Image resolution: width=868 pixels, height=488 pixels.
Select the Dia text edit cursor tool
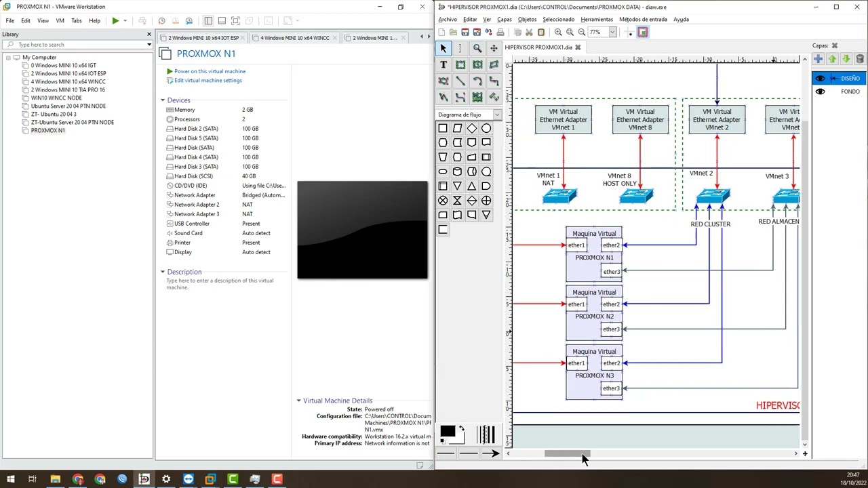[x=460, y=48]
